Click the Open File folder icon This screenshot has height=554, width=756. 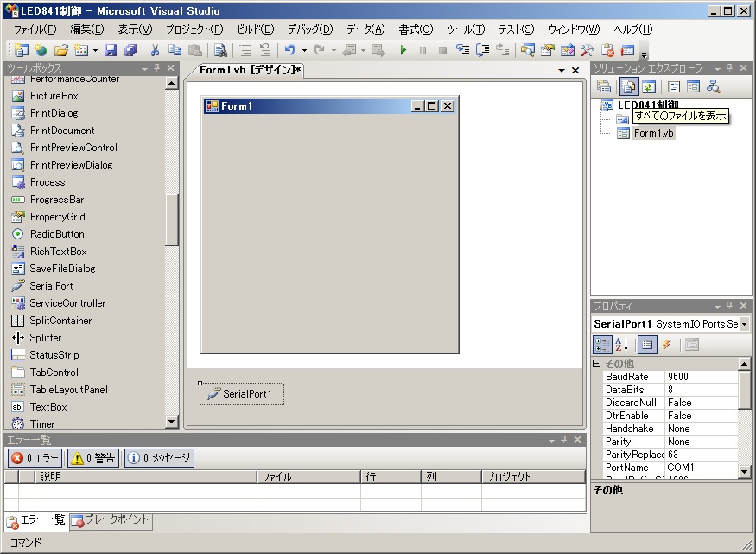61,50
